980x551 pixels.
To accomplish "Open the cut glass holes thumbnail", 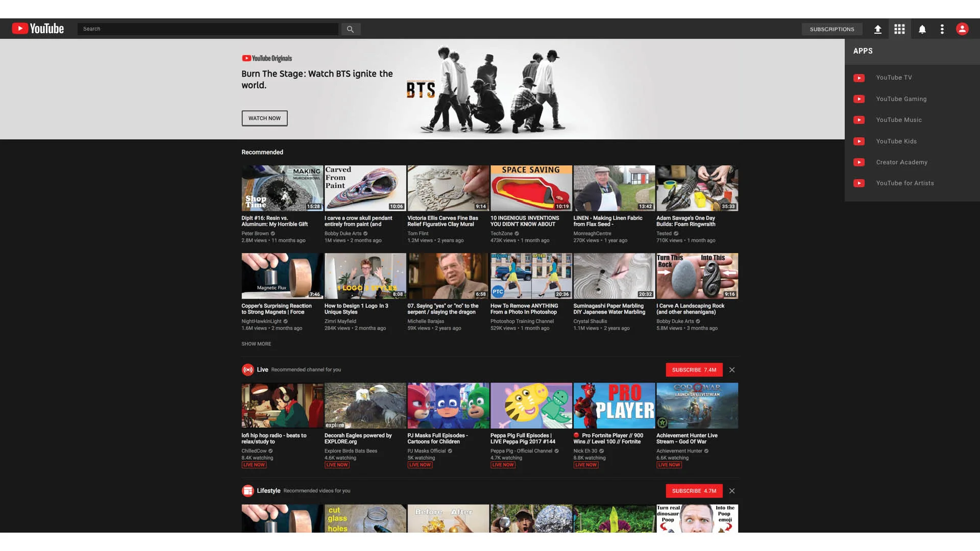I will tap(365, 518).
